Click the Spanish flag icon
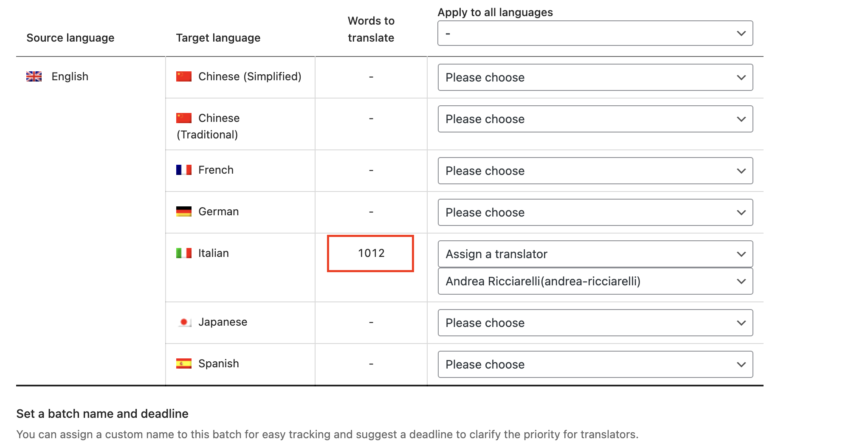This screenshot has width=868, height=445. (184, 363)
